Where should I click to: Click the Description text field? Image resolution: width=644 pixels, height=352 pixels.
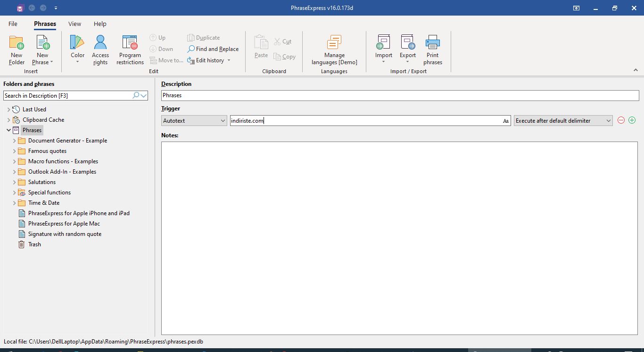click(x=400, y=95)
